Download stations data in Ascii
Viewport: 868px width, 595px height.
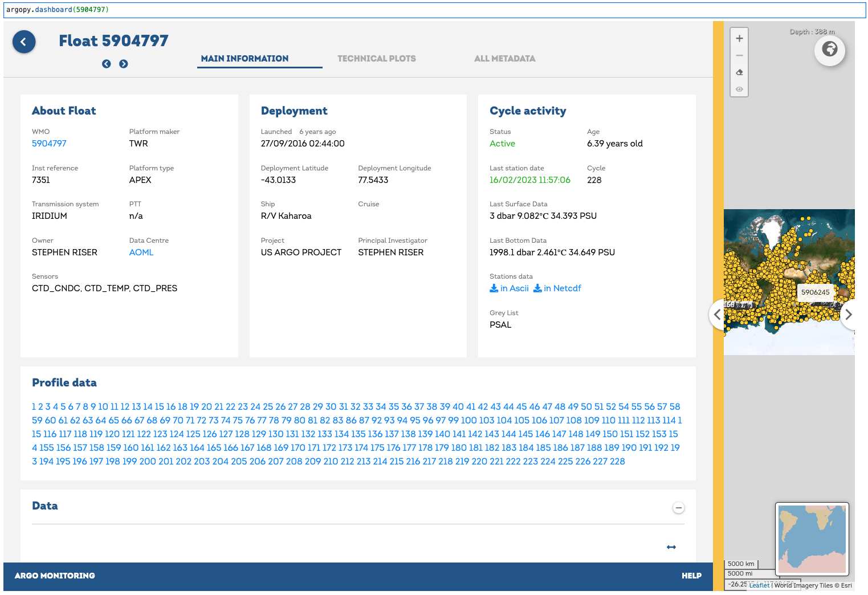click(509, 288)
